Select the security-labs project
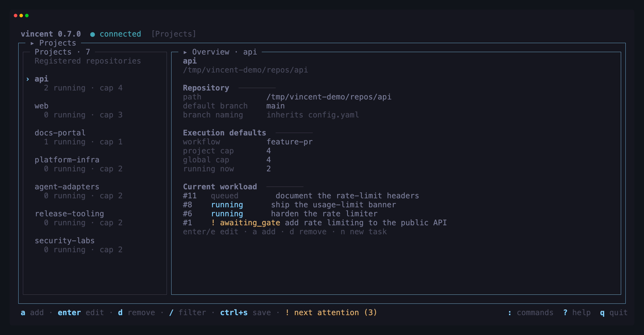Image resolution: width=644 pixels, height=335 pixels. [65, 241]
